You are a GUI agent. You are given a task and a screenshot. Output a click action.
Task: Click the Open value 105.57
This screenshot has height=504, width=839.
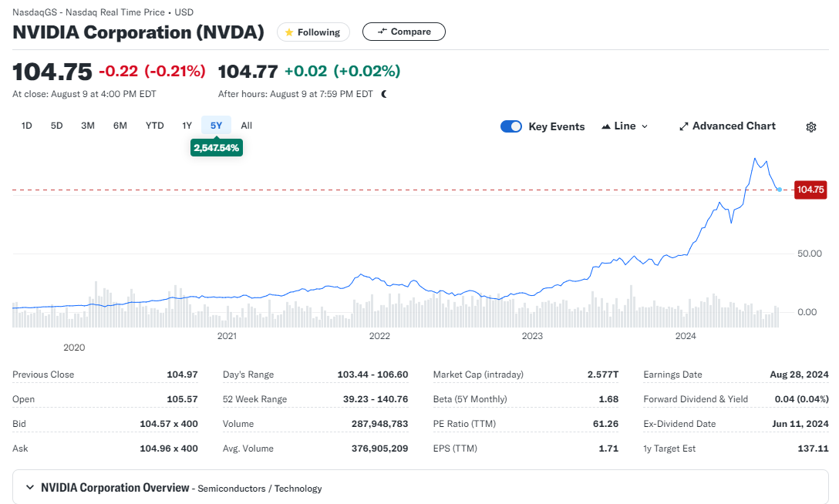(x=183, y=399)
